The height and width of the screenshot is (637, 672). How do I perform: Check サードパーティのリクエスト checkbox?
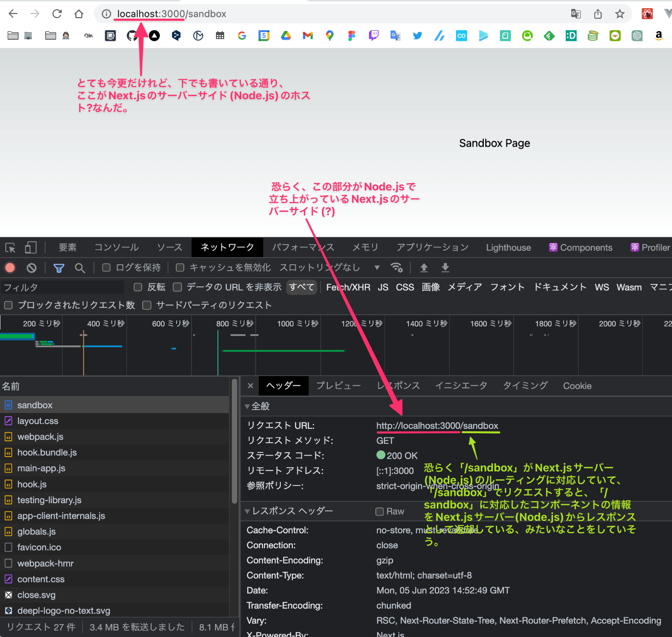coord(147,305)
